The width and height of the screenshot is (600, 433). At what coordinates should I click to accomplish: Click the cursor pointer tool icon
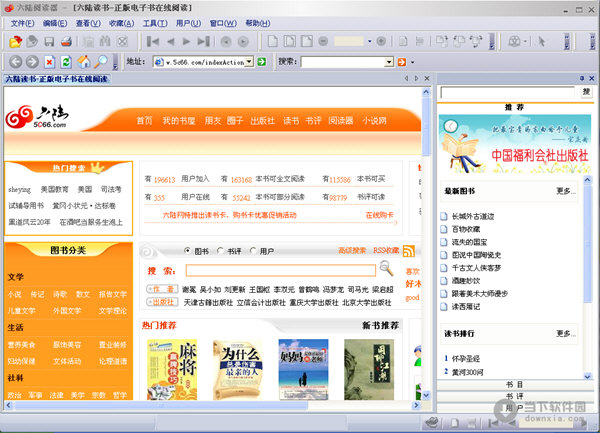(541, 41)
